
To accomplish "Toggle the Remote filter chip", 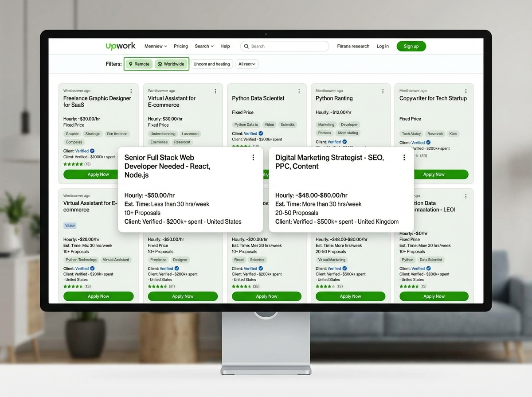I will [x=139, y=64].
